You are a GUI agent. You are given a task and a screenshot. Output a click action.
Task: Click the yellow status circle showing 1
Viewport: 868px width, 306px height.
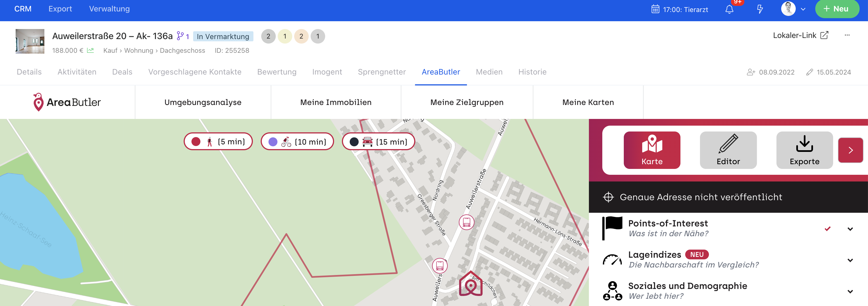[285, 36]
